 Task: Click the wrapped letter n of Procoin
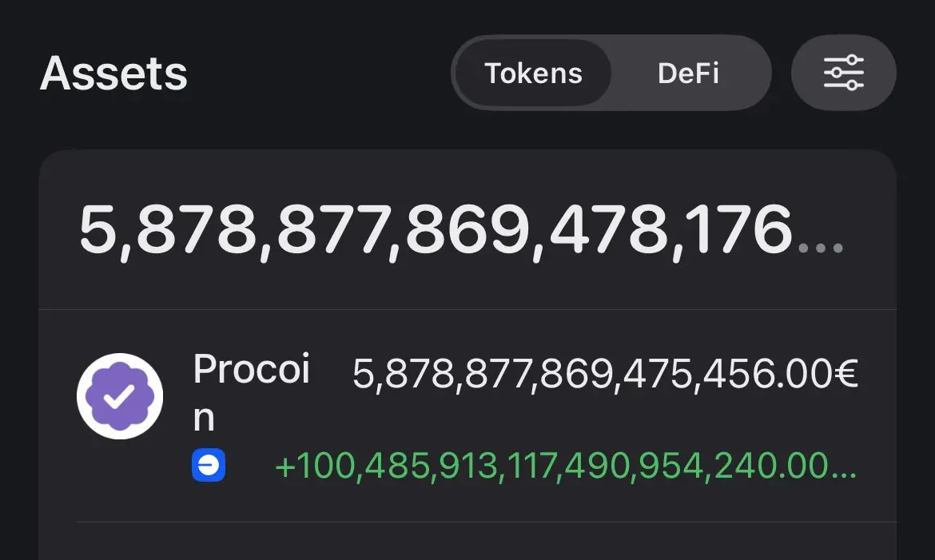203,418
